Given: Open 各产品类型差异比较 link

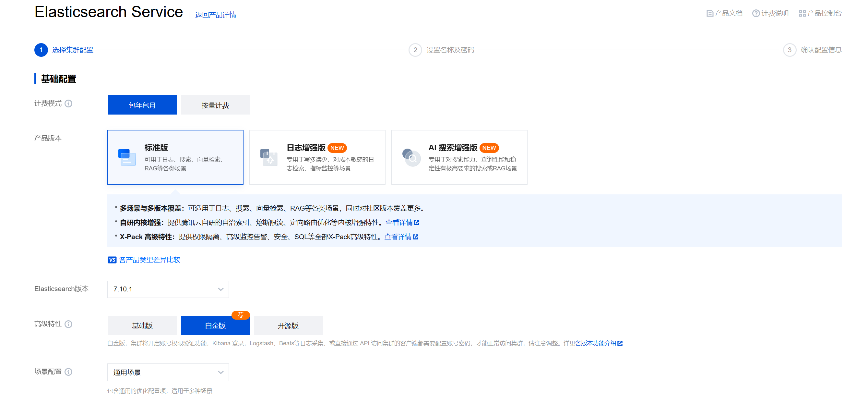Looking at the screenshot, I should point(149,260).
